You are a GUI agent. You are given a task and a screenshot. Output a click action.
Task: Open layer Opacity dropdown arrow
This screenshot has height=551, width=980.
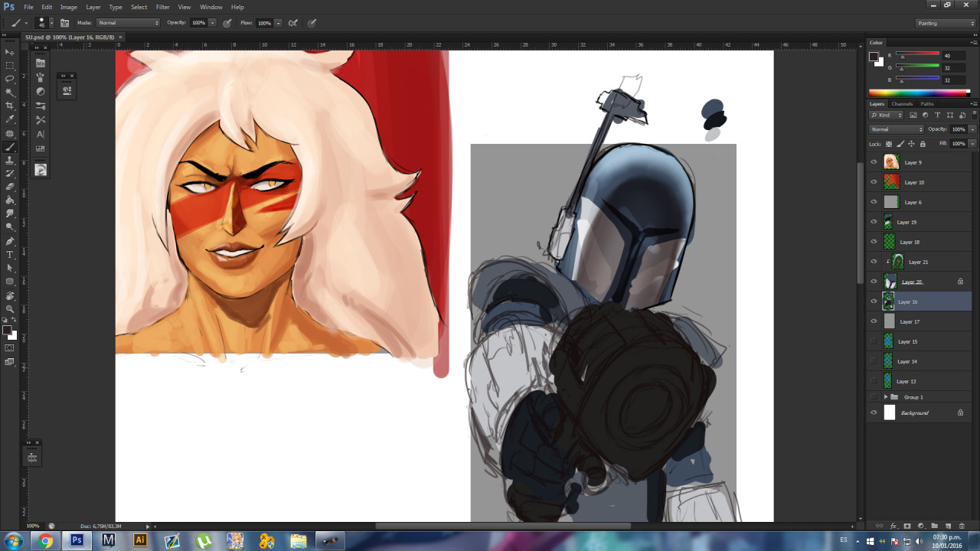tap(973, 129)
